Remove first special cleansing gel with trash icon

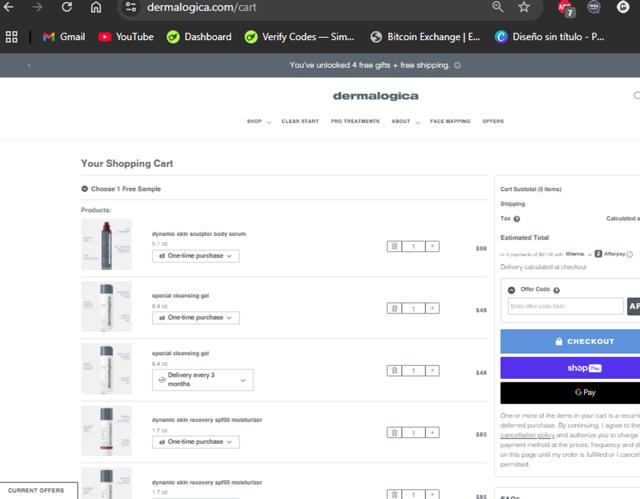(x=394, y=308)
